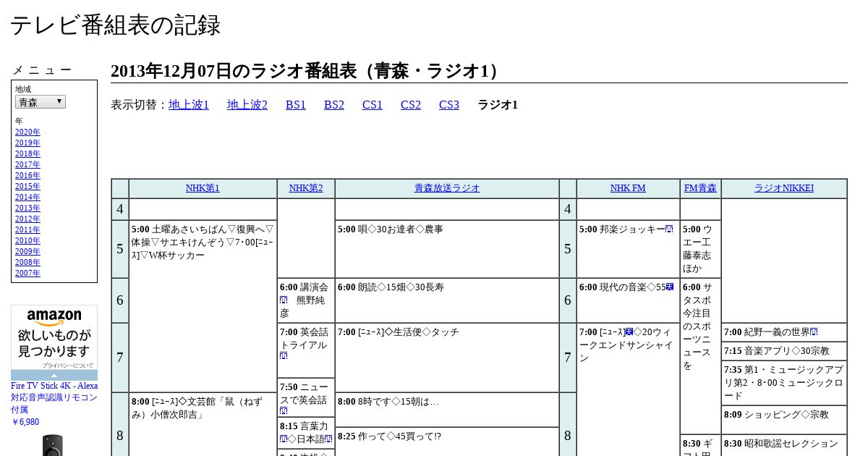
Task: Open the NHK第1 channel header link
Action: coord(203,188)
